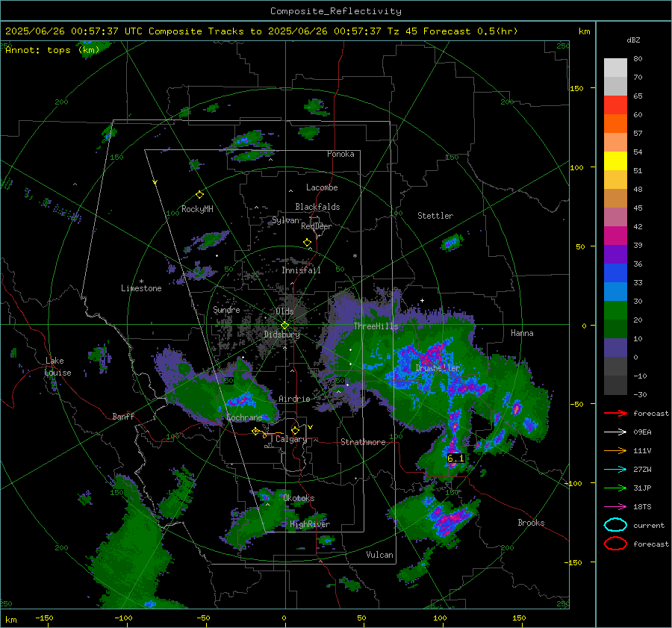Screen dimensions: 672x628
Task: Click the radar site diamond at Didsbury
Action: [284, 326]
